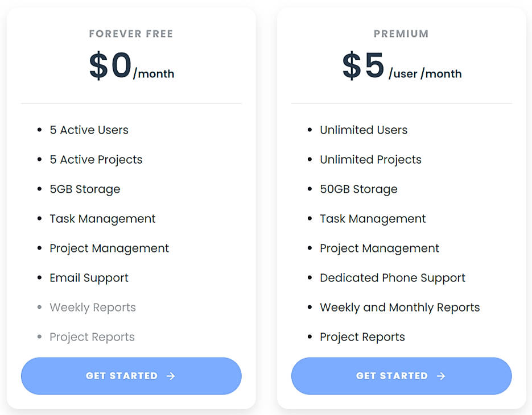Click the disabled Weekly Reports text
Screen dimensions: 532x415
point(93,307)
